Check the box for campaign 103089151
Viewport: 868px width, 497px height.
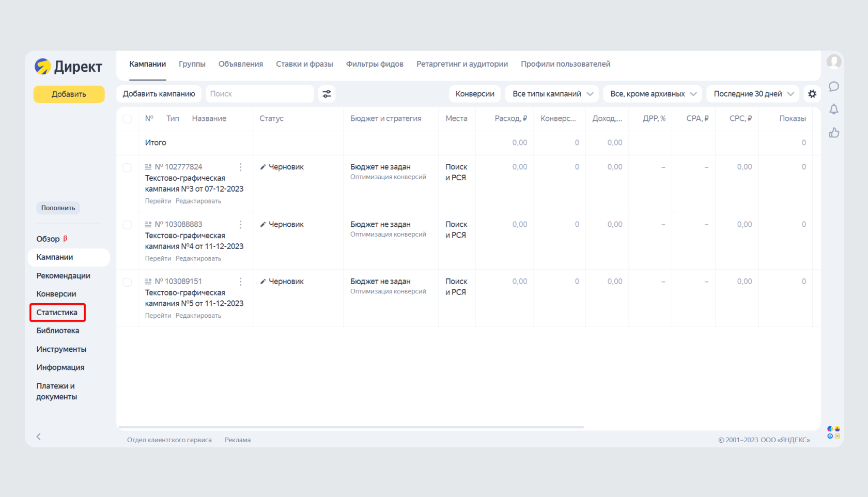coord(127,283)
